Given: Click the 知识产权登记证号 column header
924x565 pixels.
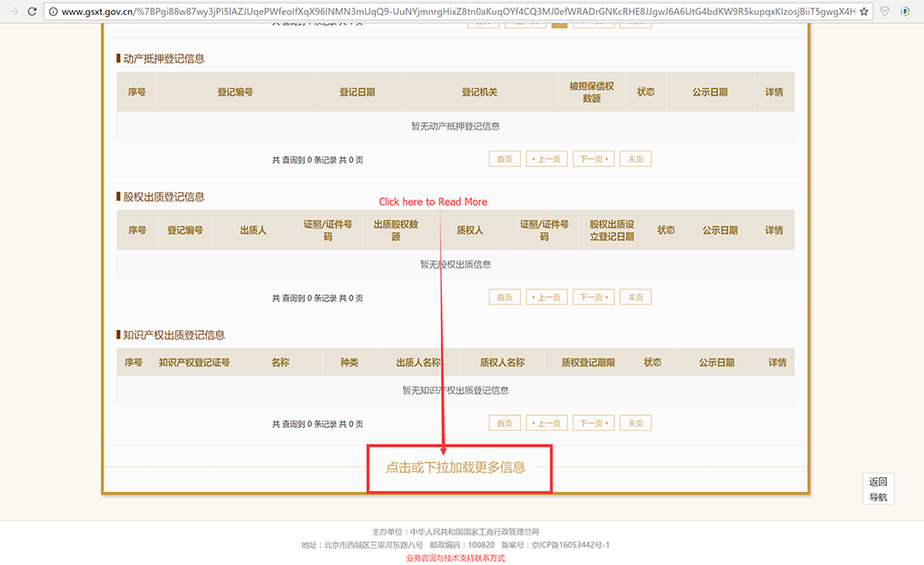Looking at the screenshot, I should [x=194, y=362].
